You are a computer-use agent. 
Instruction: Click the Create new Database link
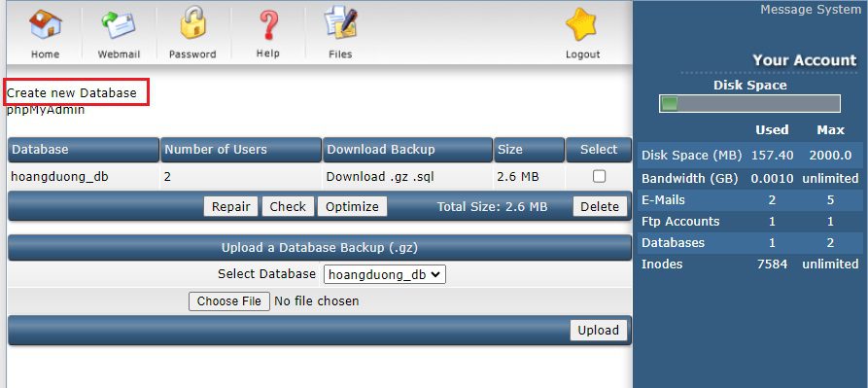click(x=71, y=93)
